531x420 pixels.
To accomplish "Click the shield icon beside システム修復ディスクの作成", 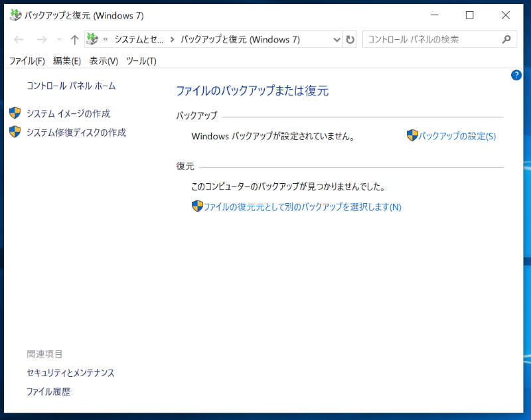I will pos(15,132).
